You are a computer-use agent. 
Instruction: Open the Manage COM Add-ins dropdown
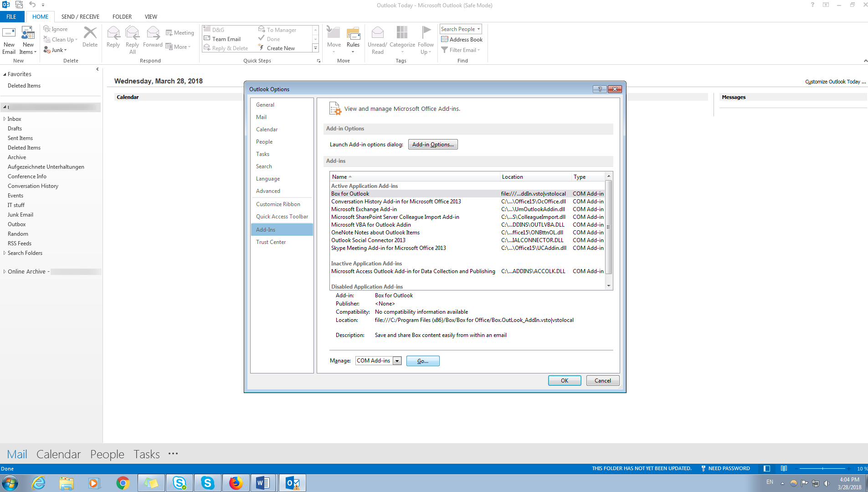point(397,361)
